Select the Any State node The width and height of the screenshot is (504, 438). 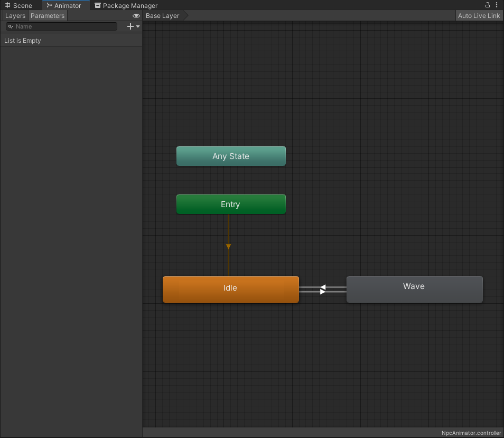231,156
